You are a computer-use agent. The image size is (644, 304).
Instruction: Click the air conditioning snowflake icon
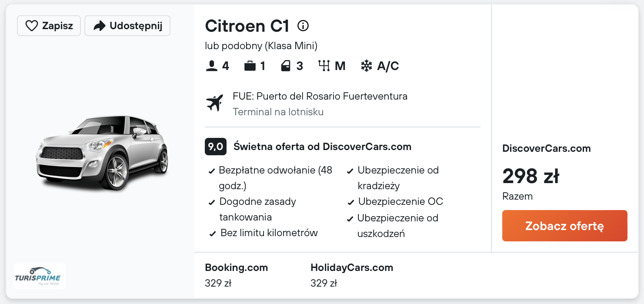coord(367,66)
